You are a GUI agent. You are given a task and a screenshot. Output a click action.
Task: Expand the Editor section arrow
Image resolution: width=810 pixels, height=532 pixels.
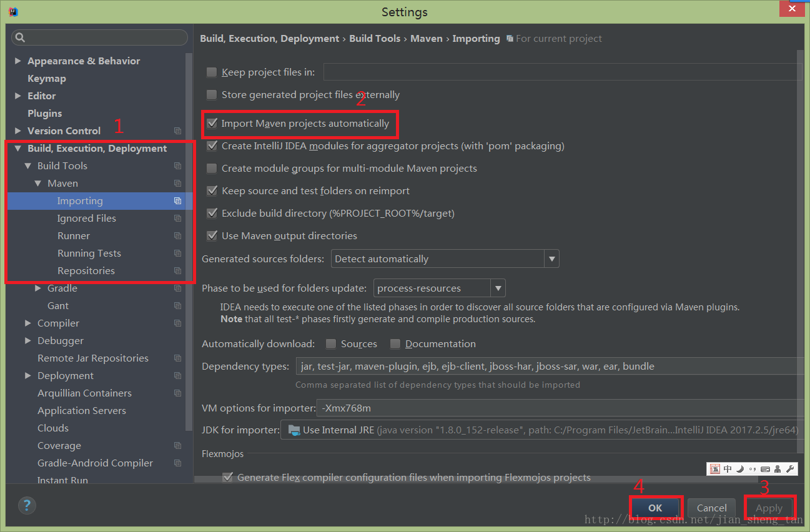18,96
